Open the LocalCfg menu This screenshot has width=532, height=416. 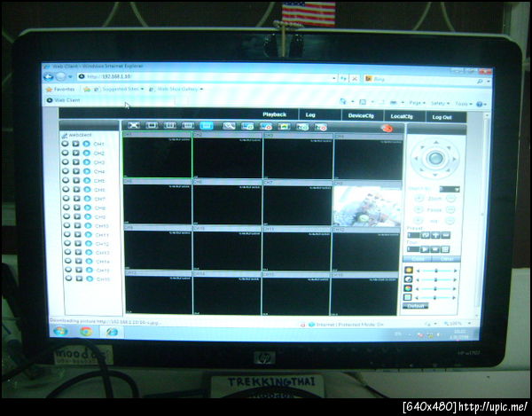402,116
